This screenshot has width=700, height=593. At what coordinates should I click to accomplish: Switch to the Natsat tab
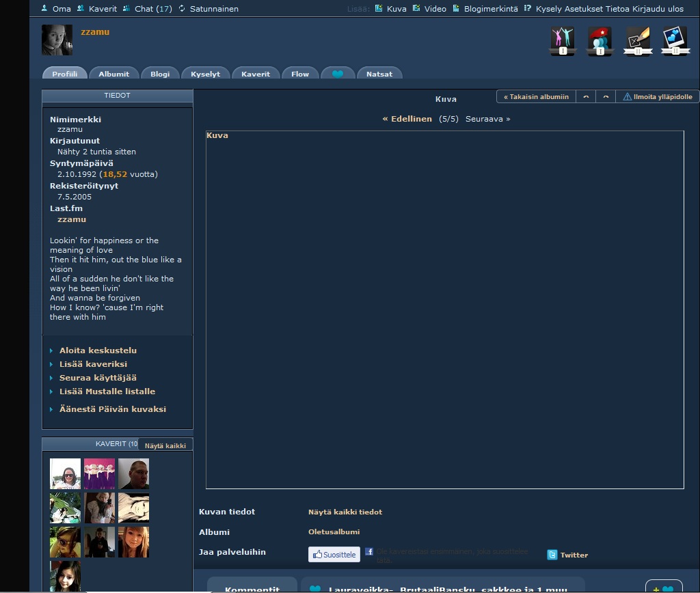(x=379, y=74)
